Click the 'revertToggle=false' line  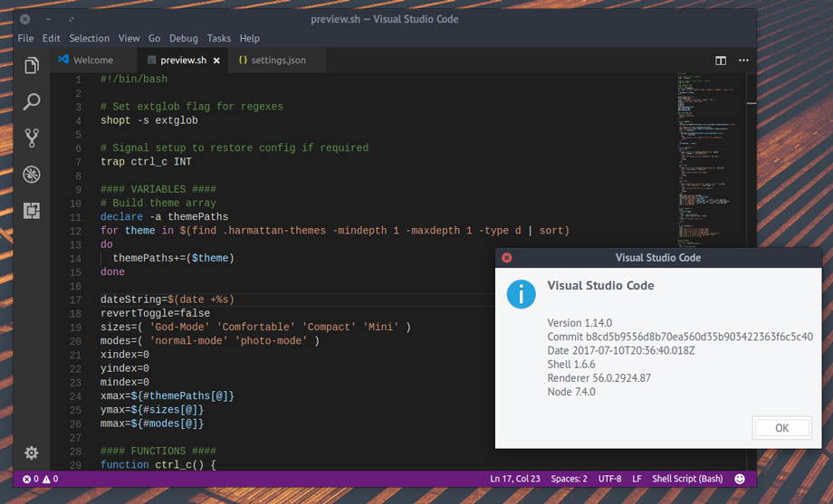click(155, 314)
